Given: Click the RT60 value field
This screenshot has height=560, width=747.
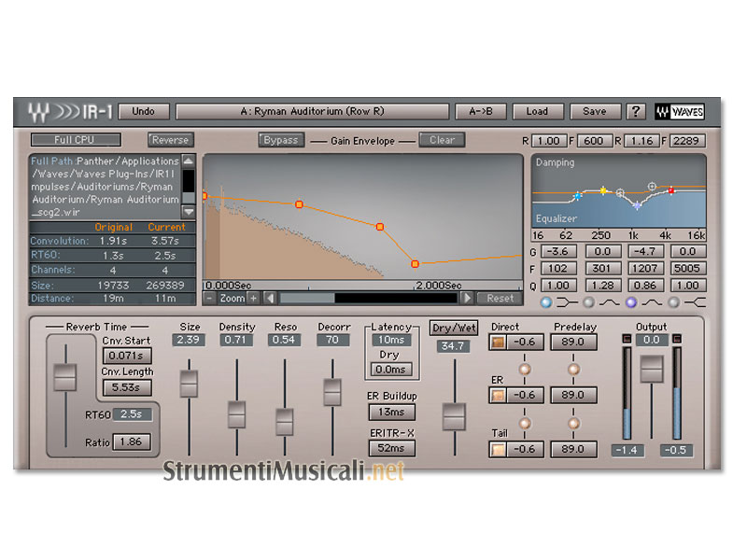Looking at the screenshot, I should [132, 414].
